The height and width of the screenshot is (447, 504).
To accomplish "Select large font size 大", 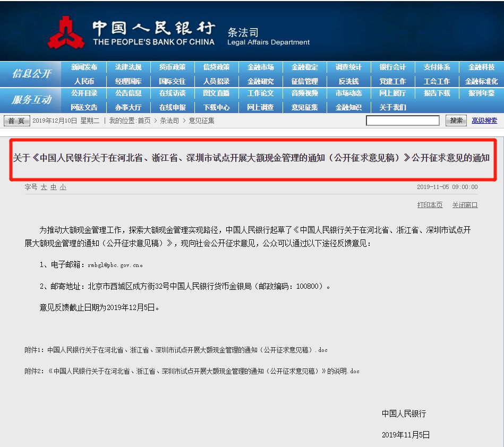I will pos(44,187).
